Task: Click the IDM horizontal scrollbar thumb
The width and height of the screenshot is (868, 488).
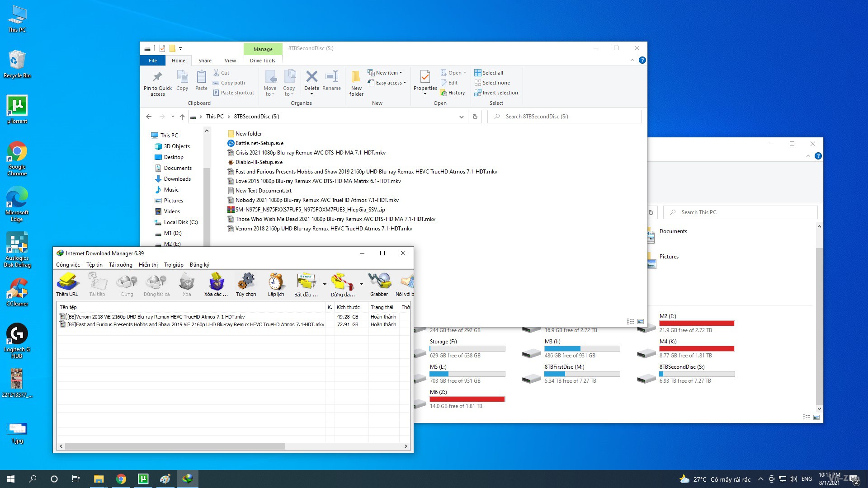Action: coord(175,446)
